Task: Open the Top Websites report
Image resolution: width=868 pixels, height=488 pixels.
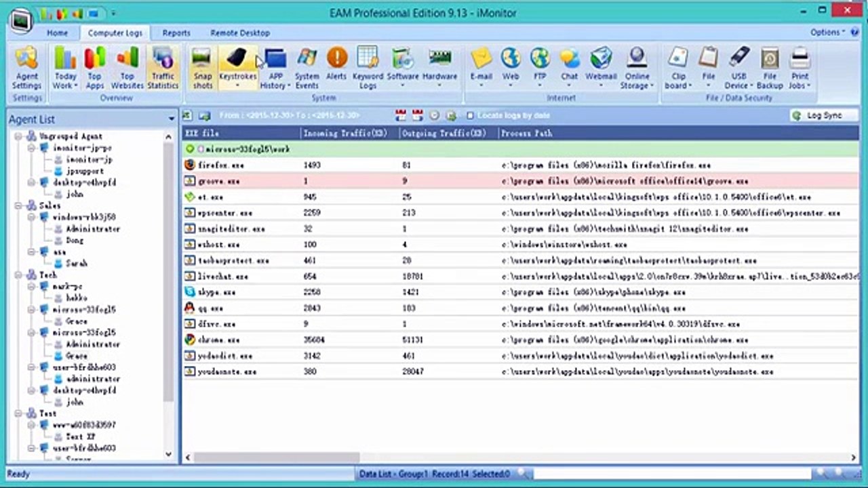Action: [127, 68]
